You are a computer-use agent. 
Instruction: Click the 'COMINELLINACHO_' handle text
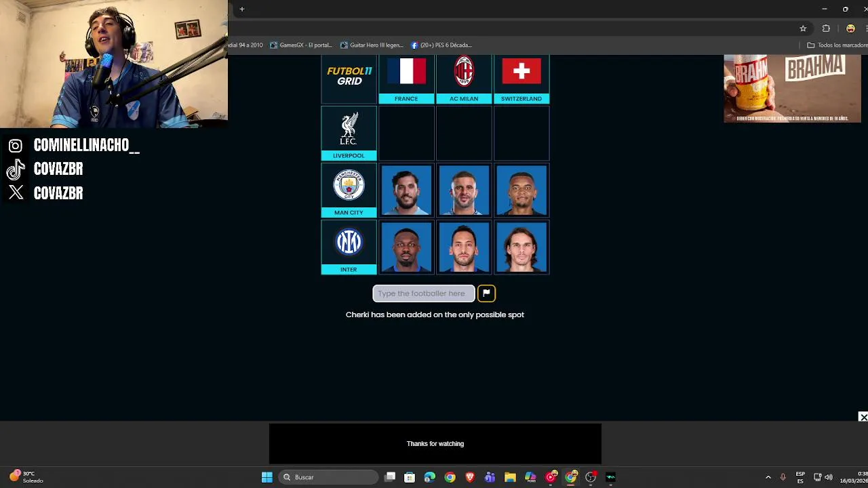(x=87, y=146)
